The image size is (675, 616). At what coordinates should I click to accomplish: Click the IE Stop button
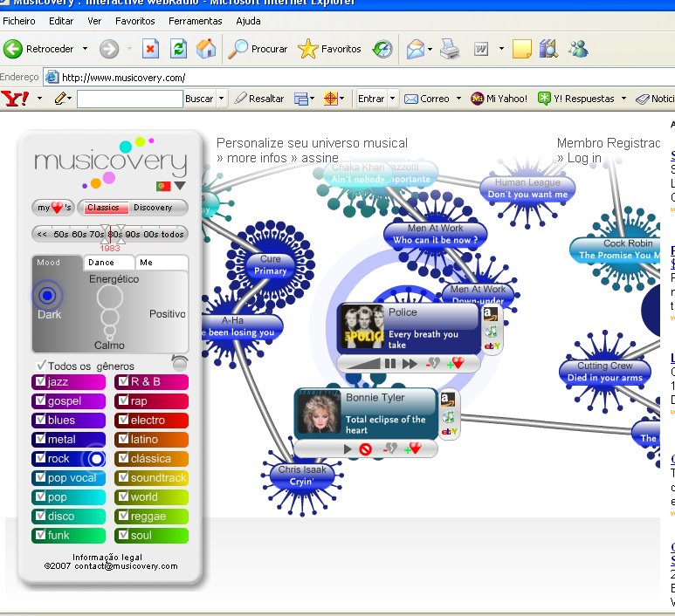[150, 49]
